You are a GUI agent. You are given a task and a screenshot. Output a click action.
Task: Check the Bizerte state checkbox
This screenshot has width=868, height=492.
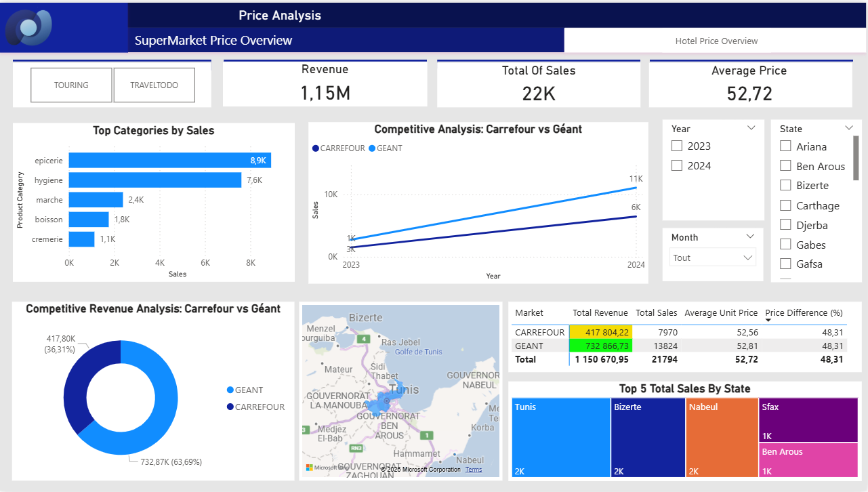(785, 185)
